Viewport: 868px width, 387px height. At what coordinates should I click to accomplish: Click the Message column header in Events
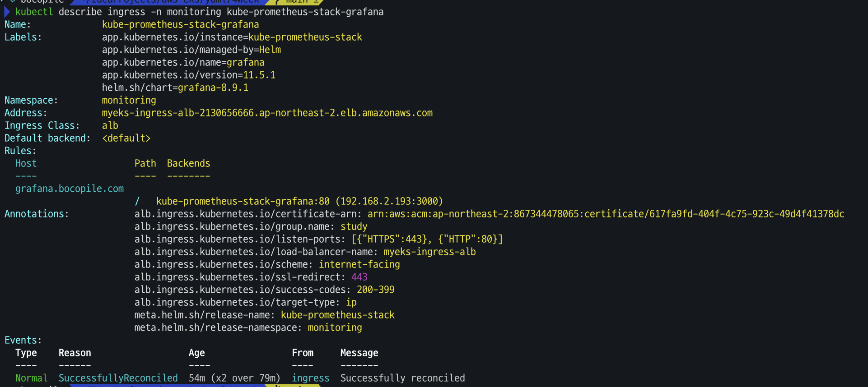pos(359,353)
